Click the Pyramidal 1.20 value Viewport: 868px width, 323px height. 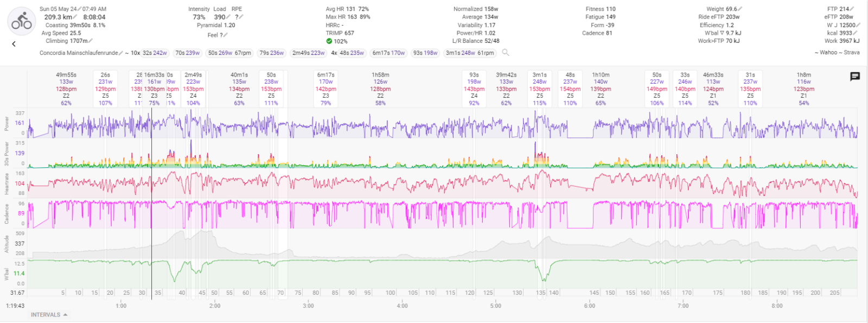[216, 25]
